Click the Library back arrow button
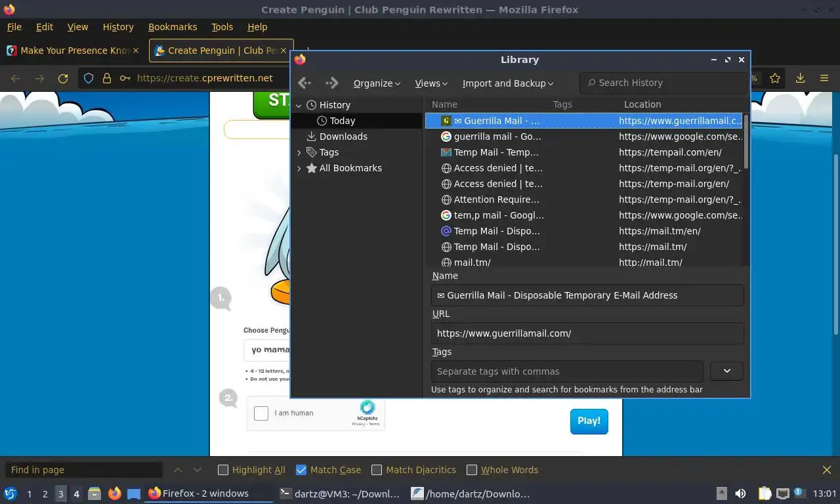Screen dimensions: 840x504 click(x=304, y=83)
